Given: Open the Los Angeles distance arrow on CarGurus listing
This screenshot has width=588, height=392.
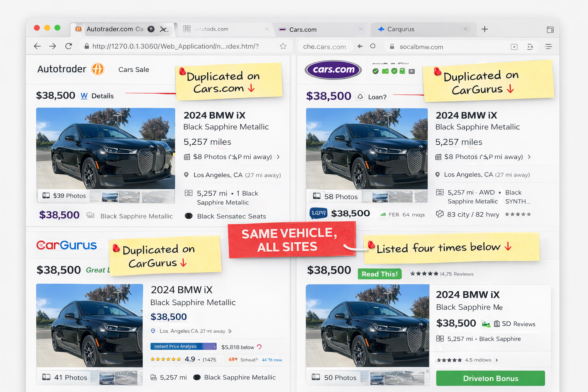Looking at the screenshot, I should click(230, 331).
